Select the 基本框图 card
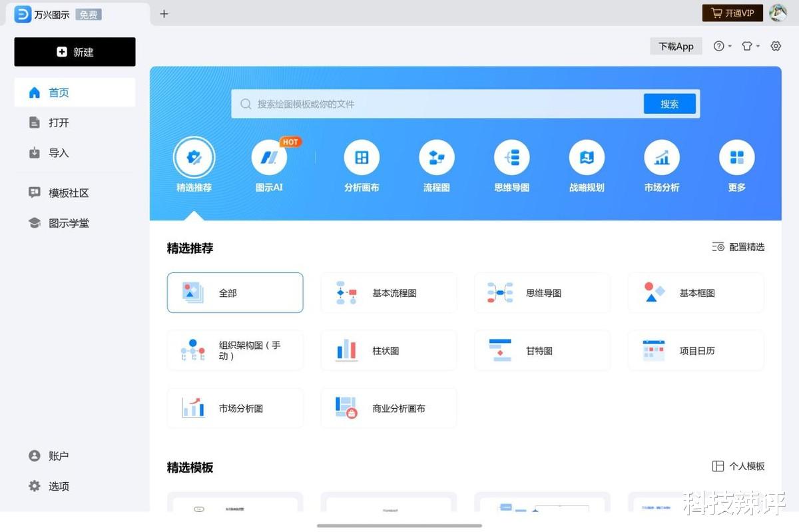The height and width of the screenshot is (532, 799). pyautogui.click(x=696, y=292)
